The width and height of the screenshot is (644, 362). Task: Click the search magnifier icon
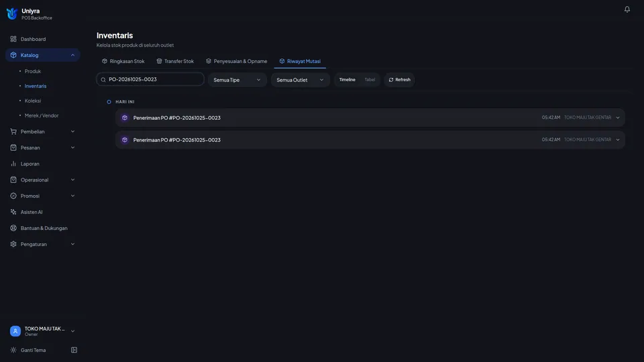point(103,80)
